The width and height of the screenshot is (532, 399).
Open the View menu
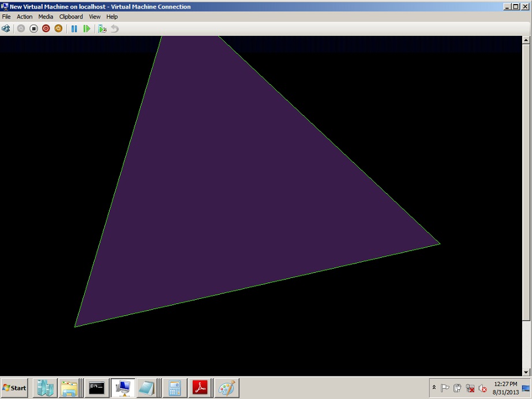[x=95, y=17]
